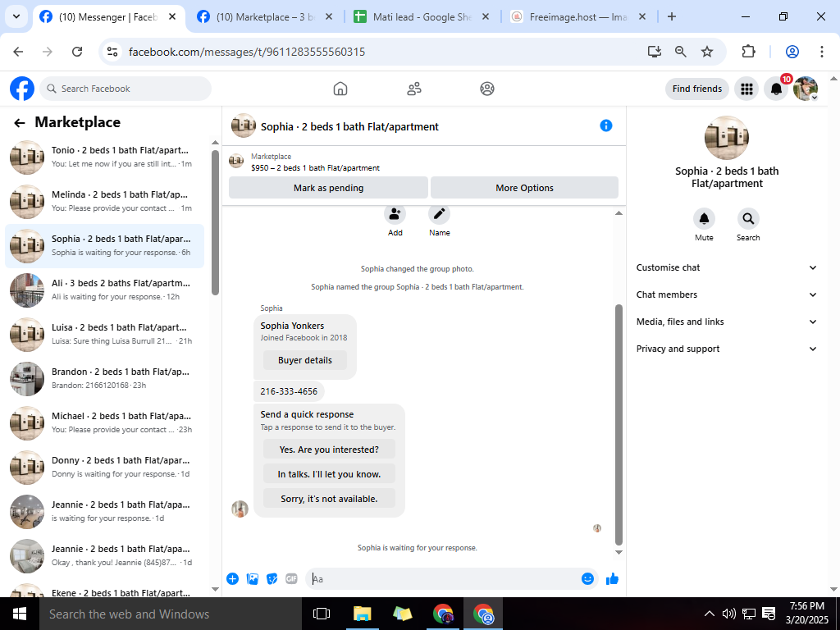The width and height of the screenshot is (840, 630).
Task: Open Task View on the taskbar
Action: [x=322, y=614]
